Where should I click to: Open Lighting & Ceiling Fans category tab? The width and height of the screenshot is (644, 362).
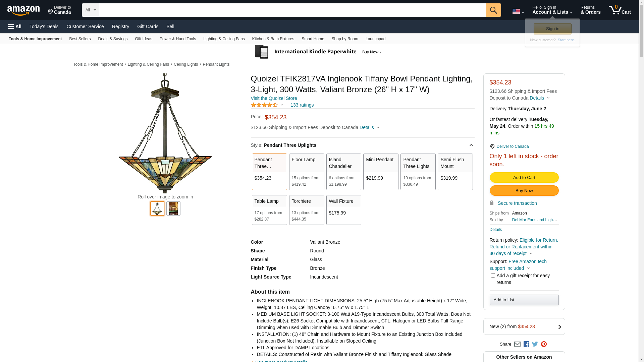(224, 39)
